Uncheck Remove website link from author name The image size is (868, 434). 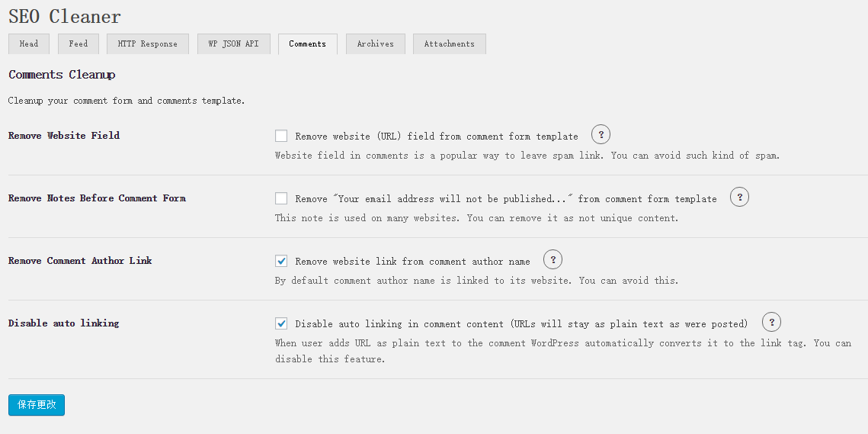(281, 261)
